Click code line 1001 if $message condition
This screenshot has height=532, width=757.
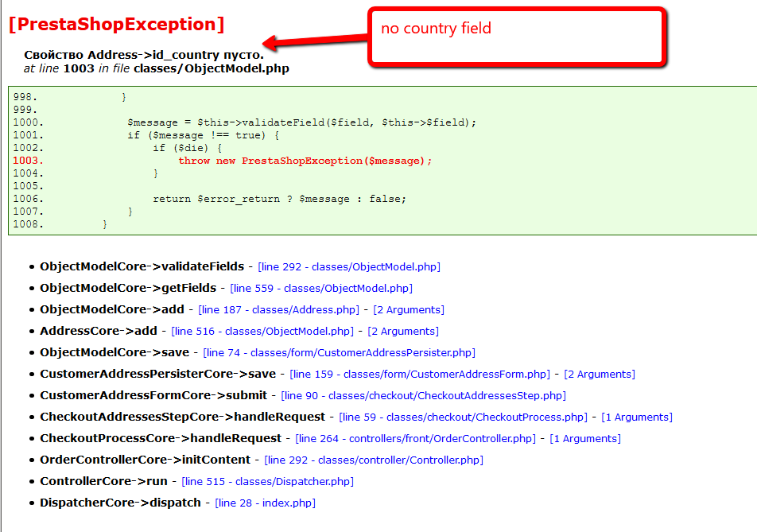204,136
